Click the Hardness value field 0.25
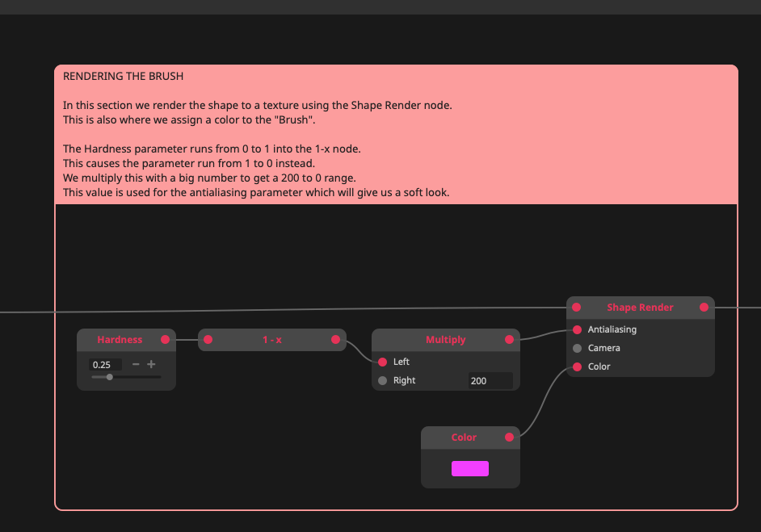Viewport: 761px width, 532px height. click(105, 365)
